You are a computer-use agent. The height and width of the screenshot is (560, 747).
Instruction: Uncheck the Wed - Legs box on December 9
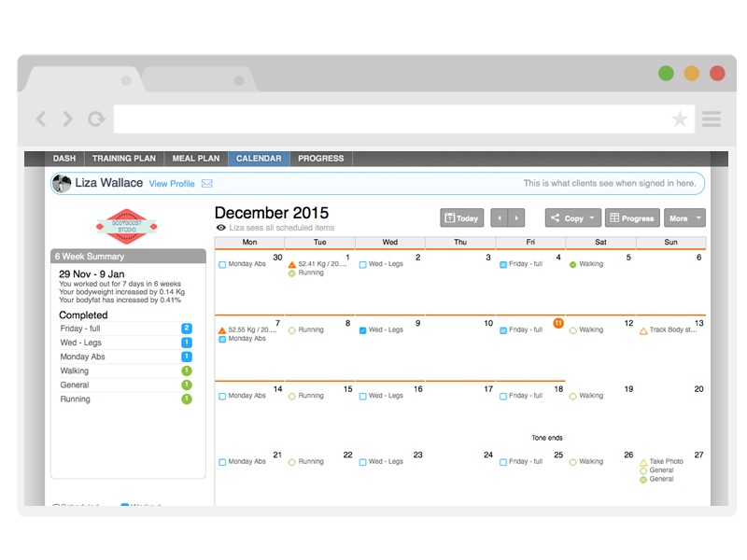coord(362,330)
